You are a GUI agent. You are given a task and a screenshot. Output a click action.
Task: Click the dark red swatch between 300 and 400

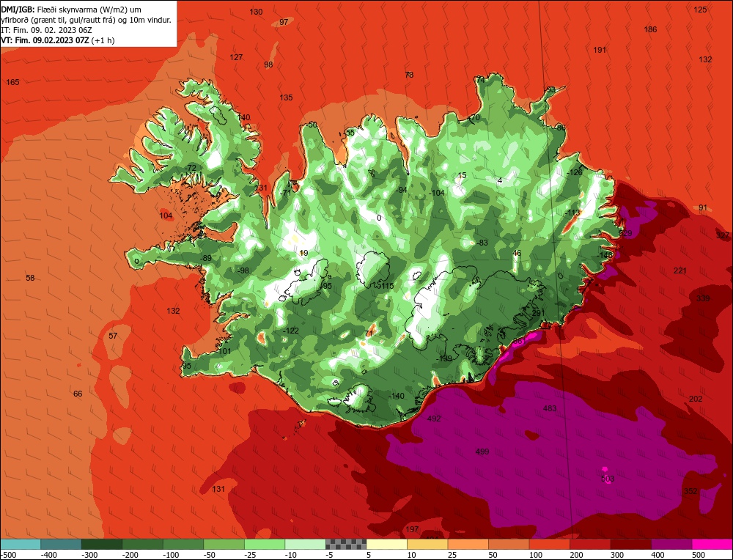point(630,544)
